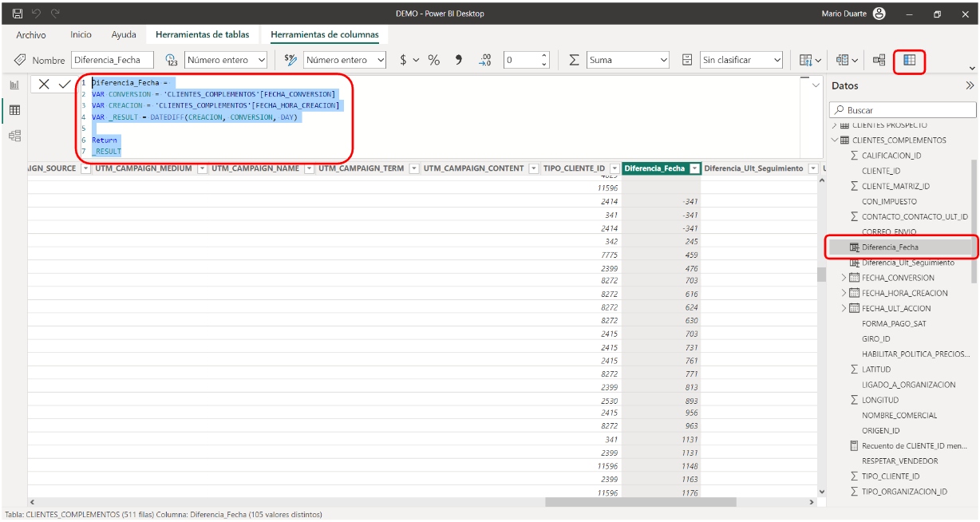The image size is (980, 522).
Task: Click the Save icon in title bar
Action: [x=18, y=14]
